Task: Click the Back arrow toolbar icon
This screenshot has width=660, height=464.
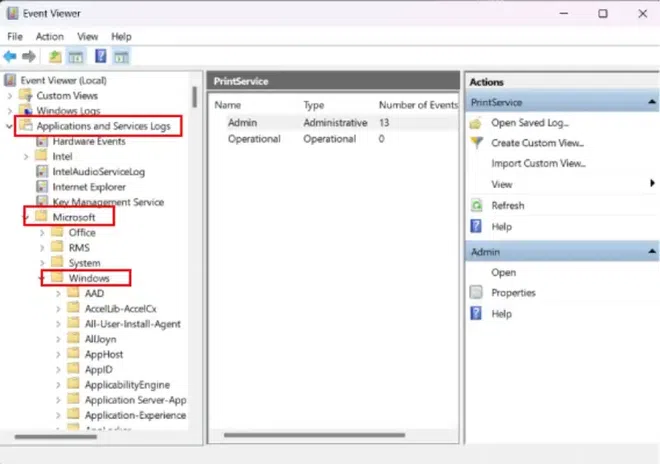Action: pos(10,56)
